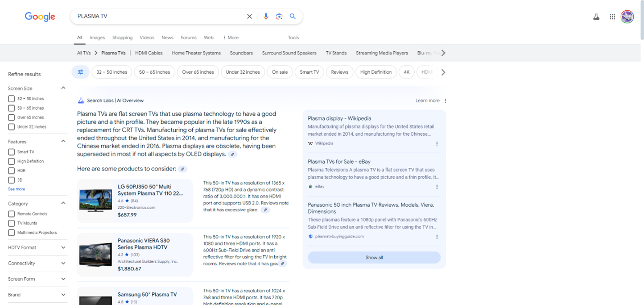
Task: Switch to the Images tab
Action: click(97, 38)
